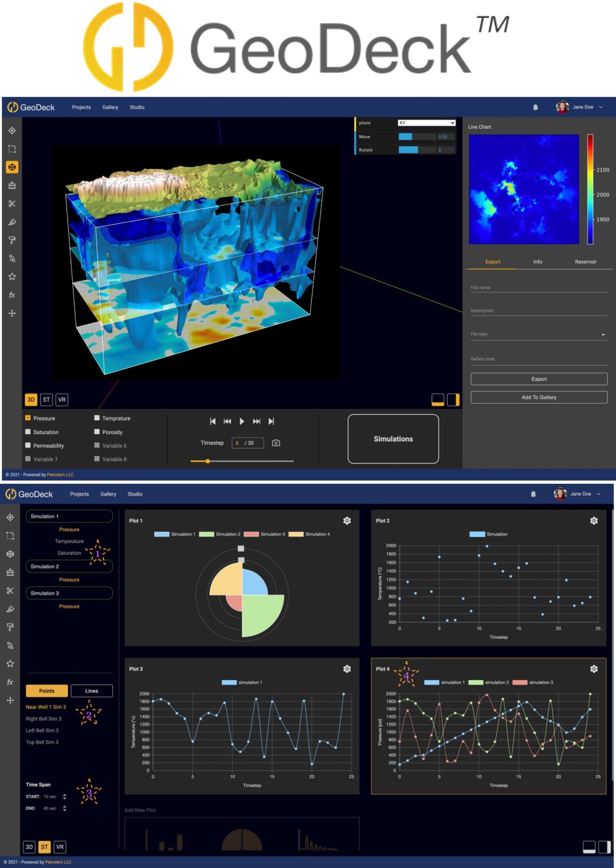The height and width of the screenshot is (868, 616).
Task: Switch to the Info tab
Action: coord(537,262)
